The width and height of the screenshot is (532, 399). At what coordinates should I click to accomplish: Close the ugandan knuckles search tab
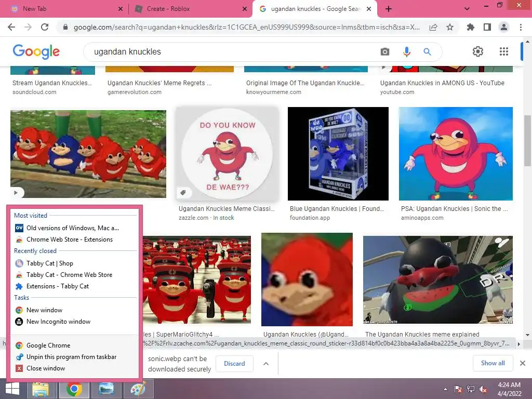click(369, 9)
